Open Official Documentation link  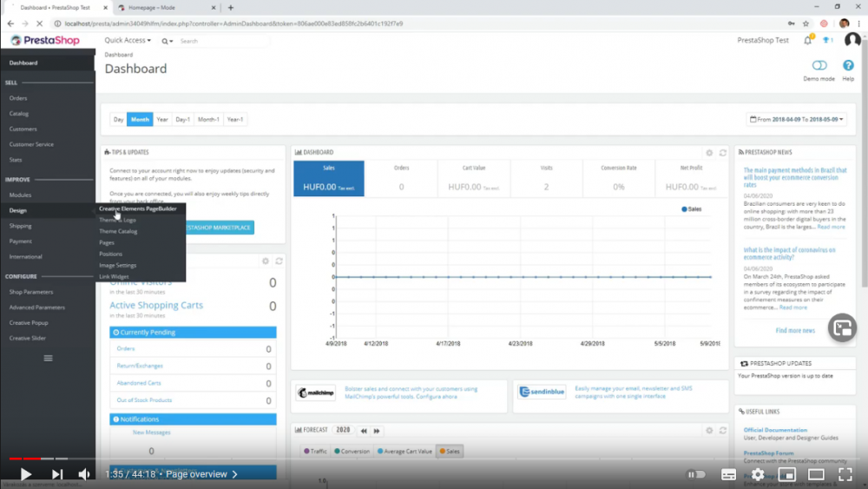(775, 430)
